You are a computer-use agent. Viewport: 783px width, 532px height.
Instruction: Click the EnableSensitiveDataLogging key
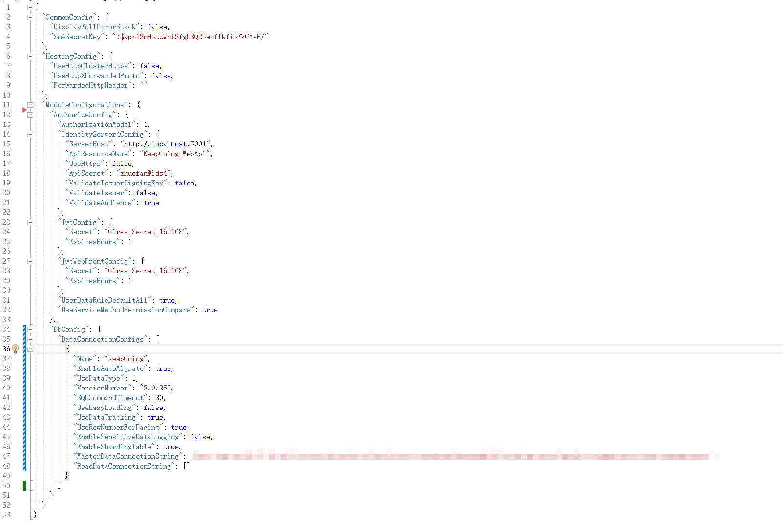pyautogui.click(x=128, y=437)
